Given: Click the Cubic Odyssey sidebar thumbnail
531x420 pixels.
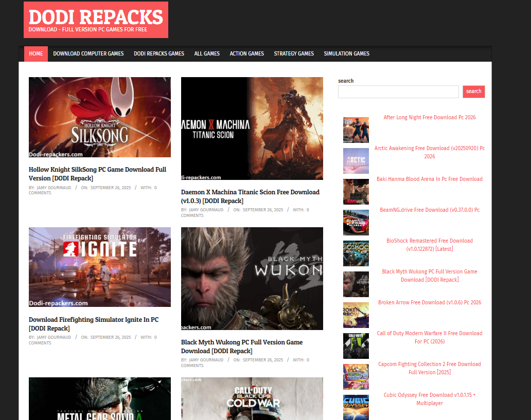Looking at the screenshot, I should point(356,407).
